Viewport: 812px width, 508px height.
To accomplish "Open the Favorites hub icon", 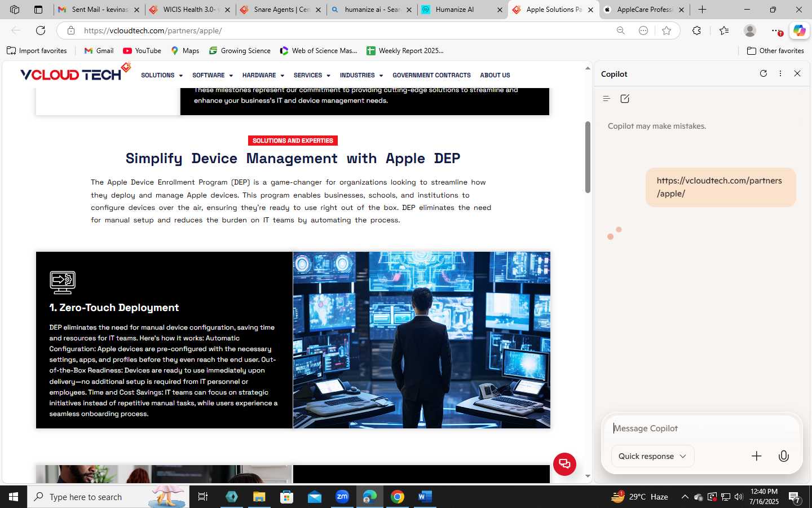I will [724, 30].
